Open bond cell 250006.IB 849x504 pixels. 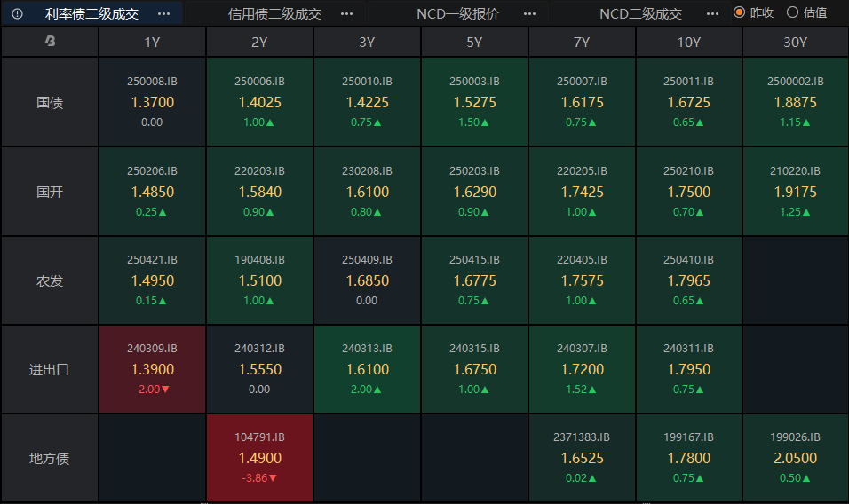click(x=259, y=102)
